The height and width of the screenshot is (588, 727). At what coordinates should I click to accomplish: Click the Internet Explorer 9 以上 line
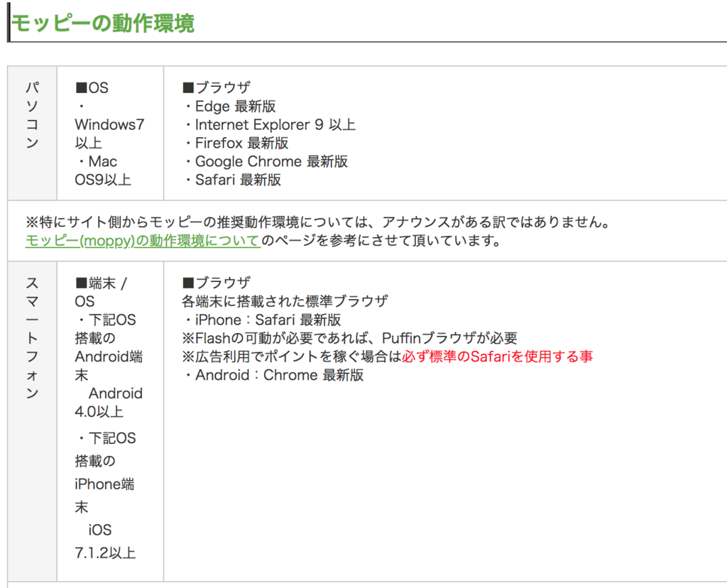pyautogui.click(x=270, y=125)
